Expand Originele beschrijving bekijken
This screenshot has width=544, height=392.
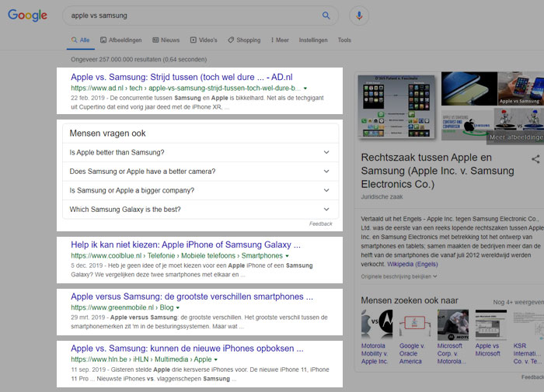point(399,276)
